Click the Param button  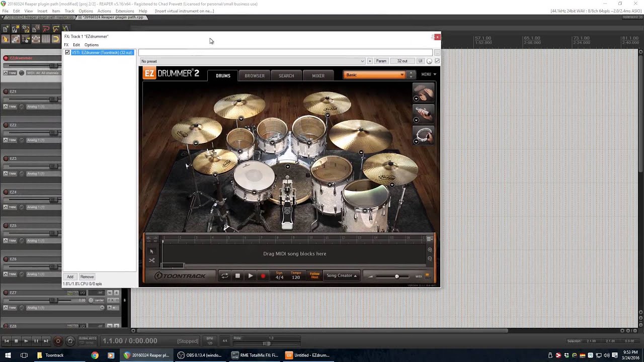tap(381, 61)
